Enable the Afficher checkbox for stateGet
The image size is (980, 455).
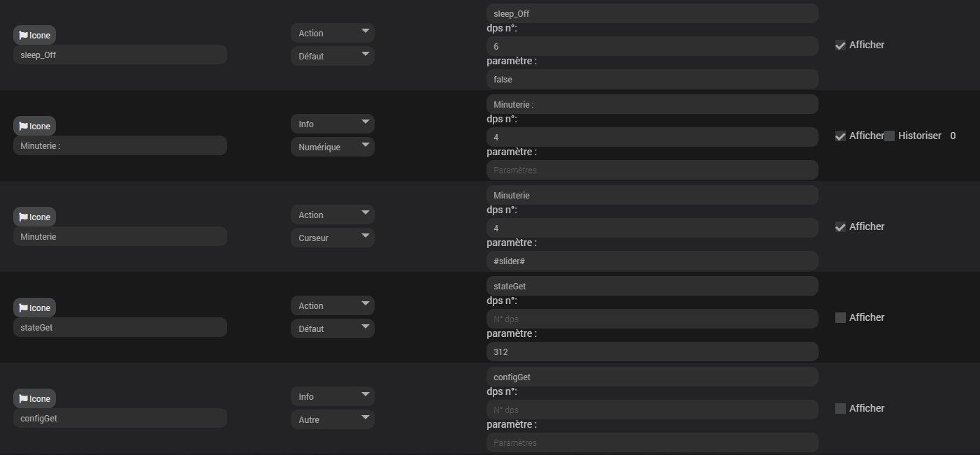coord(840,317)
